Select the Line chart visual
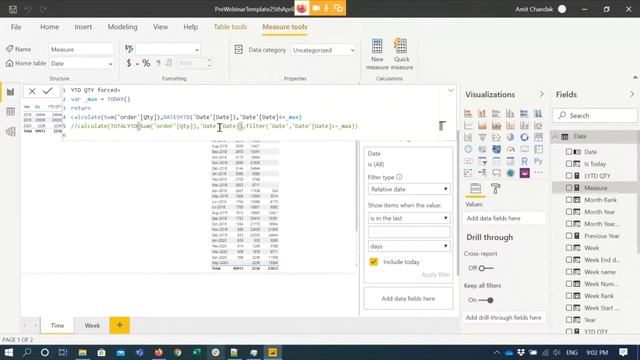640x360 pixels. click(468, 125)
